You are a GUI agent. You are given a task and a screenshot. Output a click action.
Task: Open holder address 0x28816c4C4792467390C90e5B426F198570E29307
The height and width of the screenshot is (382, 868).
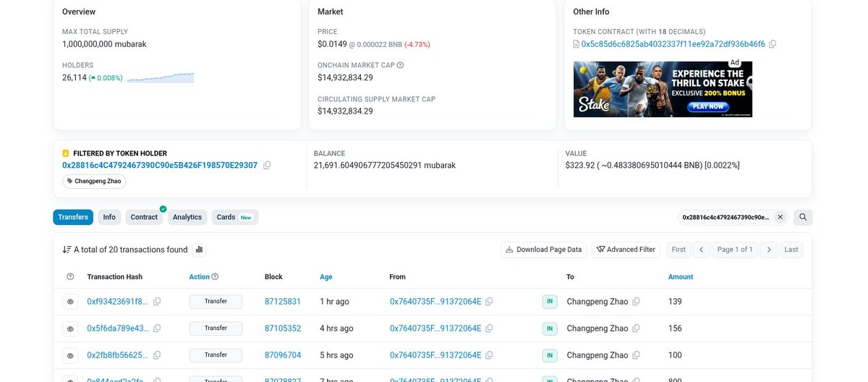(x=160, y=166)
